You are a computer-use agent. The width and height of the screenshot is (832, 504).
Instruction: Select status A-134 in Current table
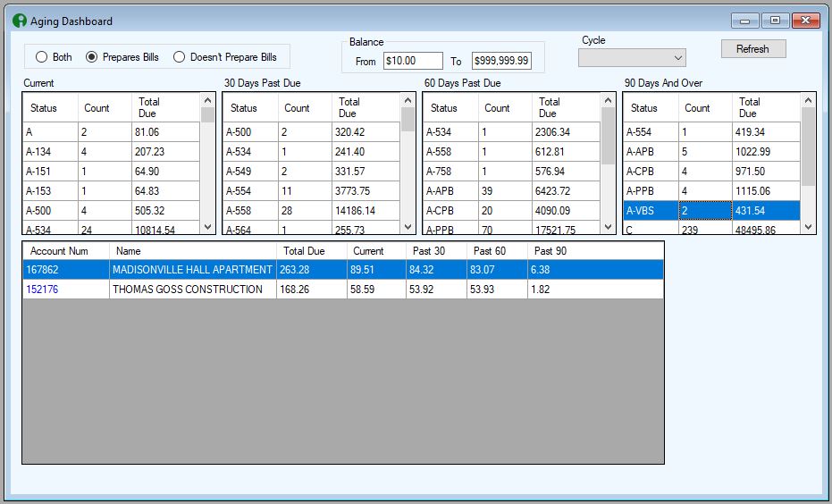point(50,152)
